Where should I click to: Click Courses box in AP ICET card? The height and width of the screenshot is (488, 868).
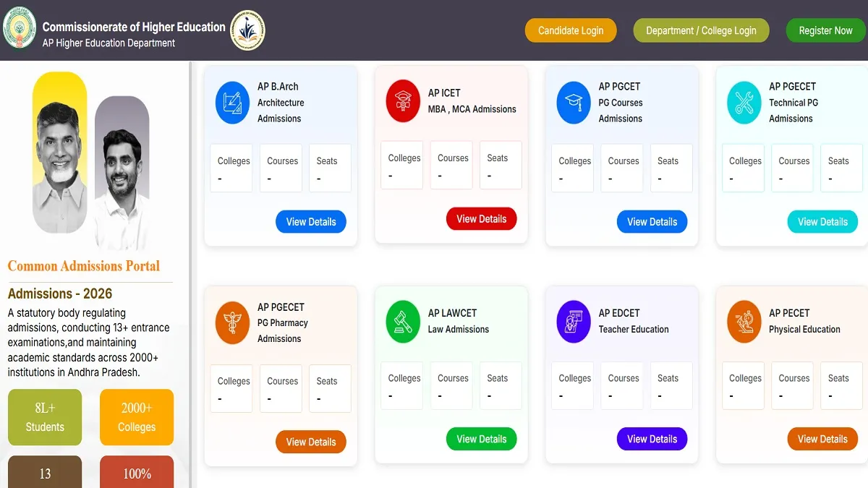click(x=452, y=166)
